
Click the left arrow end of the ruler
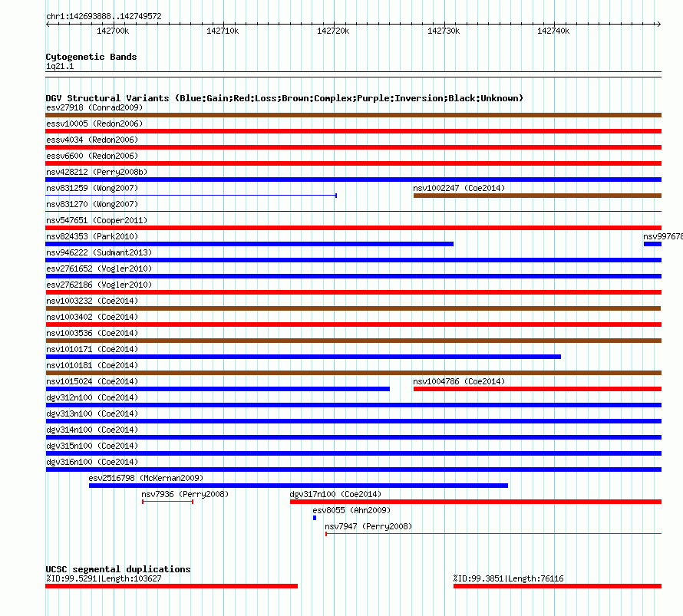(48, 25)
